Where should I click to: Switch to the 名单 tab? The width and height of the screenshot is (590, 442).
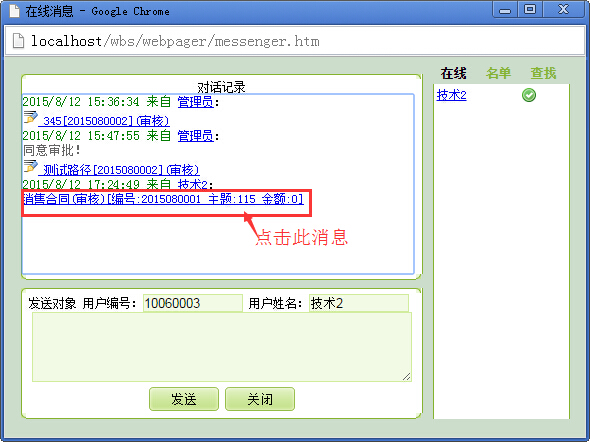click(498, 73)
